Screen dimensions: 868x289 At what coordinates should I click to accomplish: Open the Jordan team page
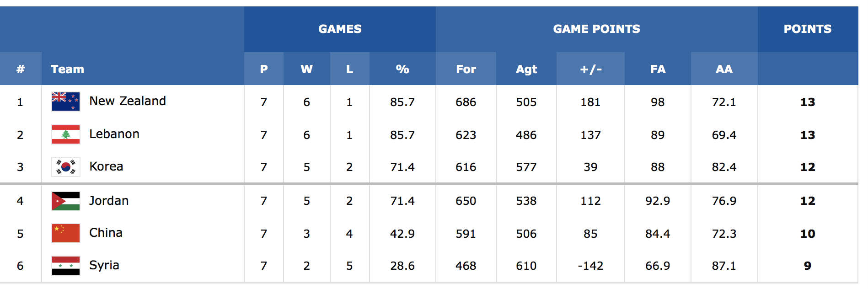[x=109, y=201]
